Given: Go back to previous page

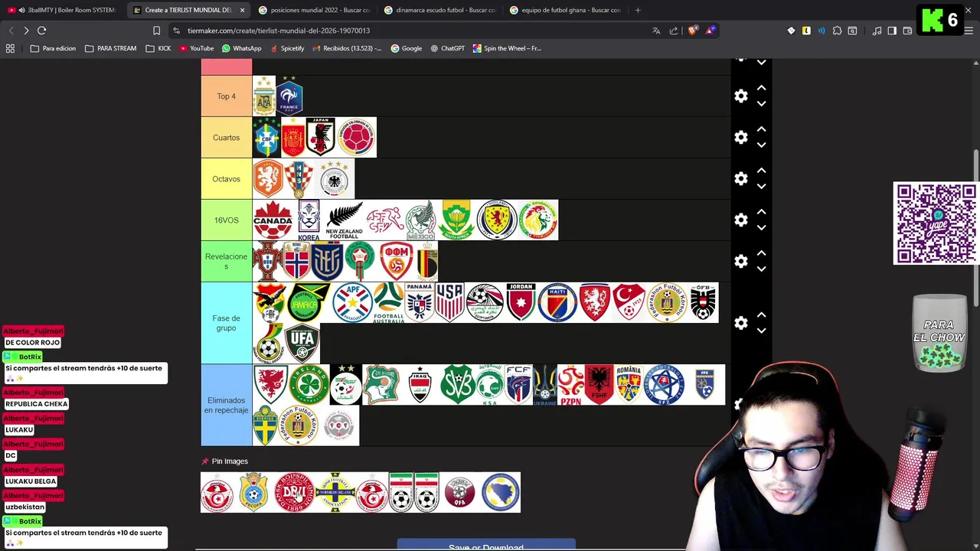Looking at the screenshot, I should pos(11,31).
